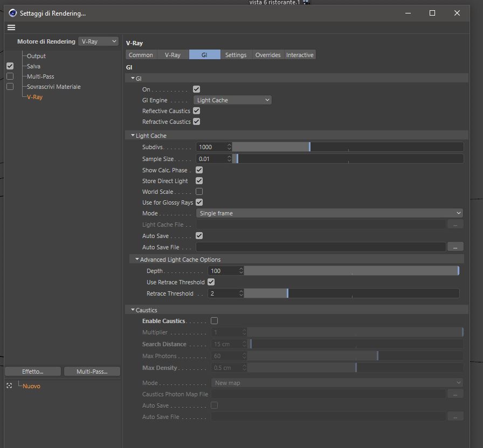Screen dimensions: 483x448
Task: Toggle the Light Cache Auto Save checkbox
Action: [x=199, y=236]
